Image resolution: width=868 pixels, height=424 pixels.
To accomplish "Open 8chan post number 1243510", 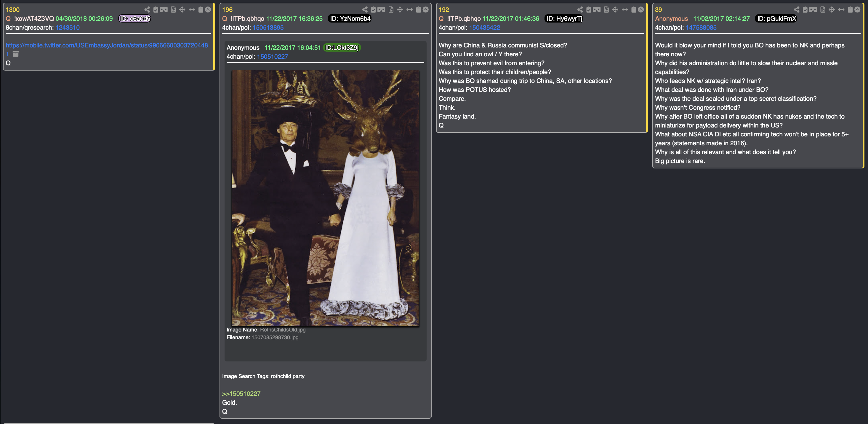I will (67, 28).
